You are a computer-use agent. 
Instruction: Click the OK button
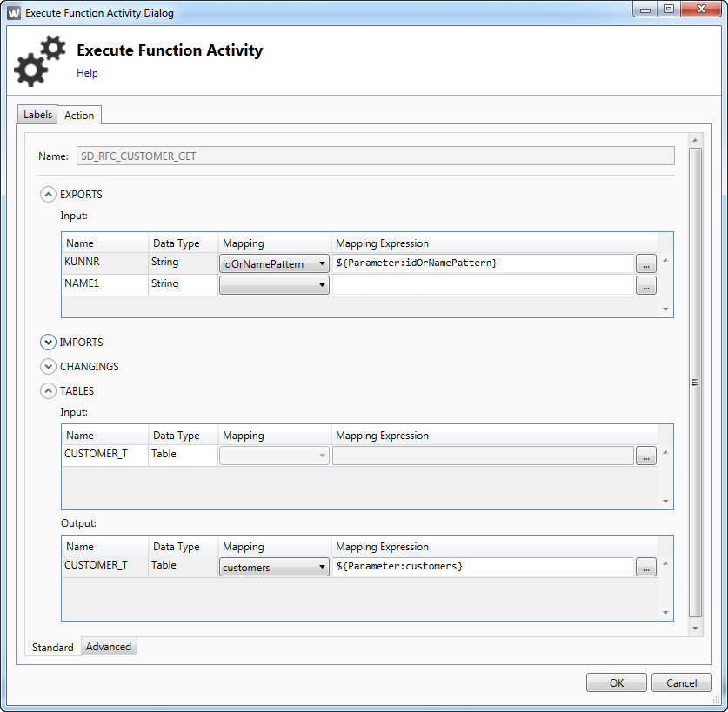click(616, 682)
